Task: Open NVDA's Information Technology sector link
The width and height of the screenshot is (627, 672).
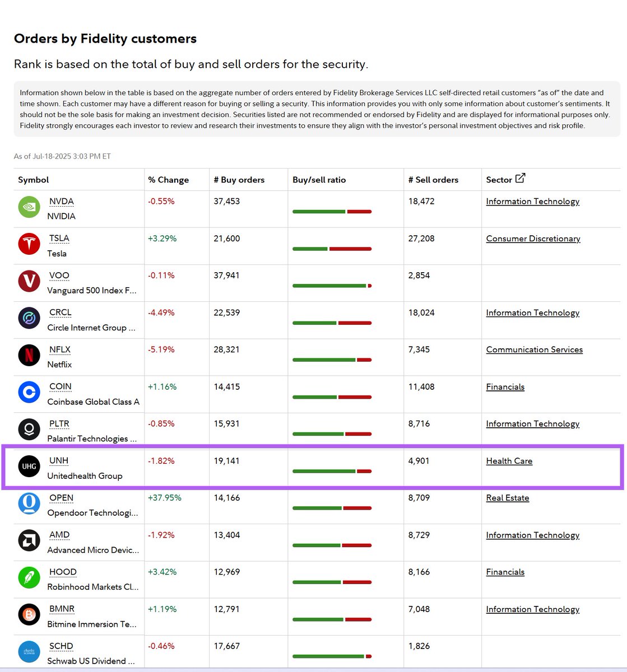Action: tap(533, 202)
